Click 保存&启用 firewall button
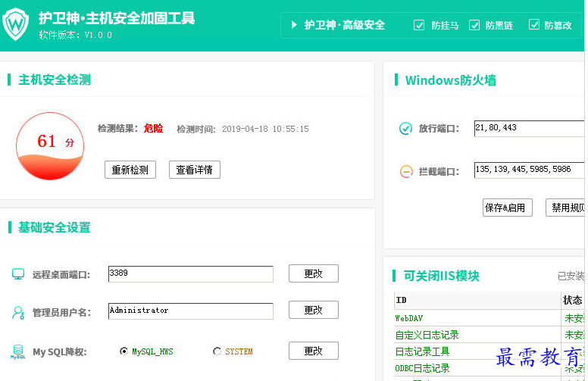The width and height of the screenshot is (588, 381). (x=508, y=208)
